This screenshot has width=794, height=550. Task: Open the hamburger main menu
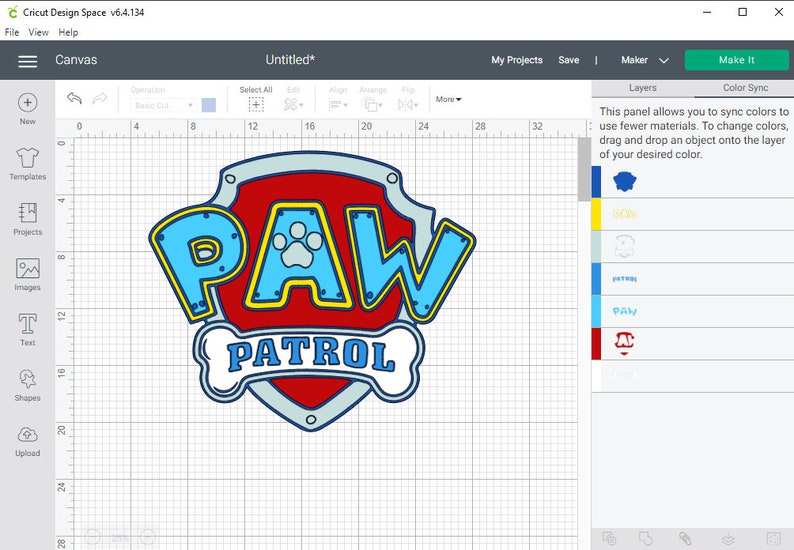click(27, 61)
